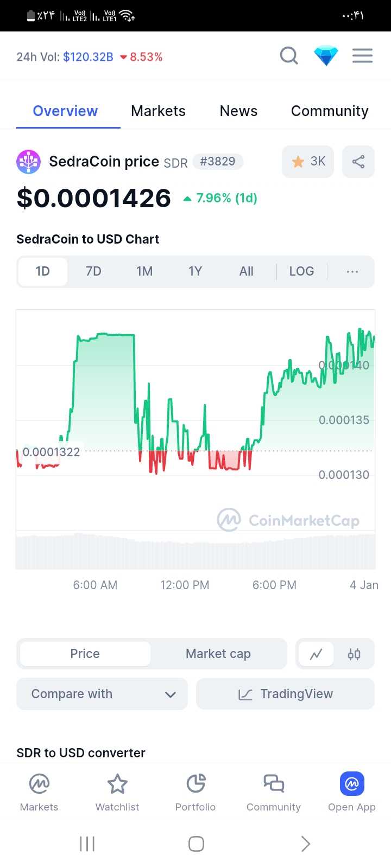Viewport: 391px width, 868px height.
Task: Open the hamburger menu
Action: (362, 56)
